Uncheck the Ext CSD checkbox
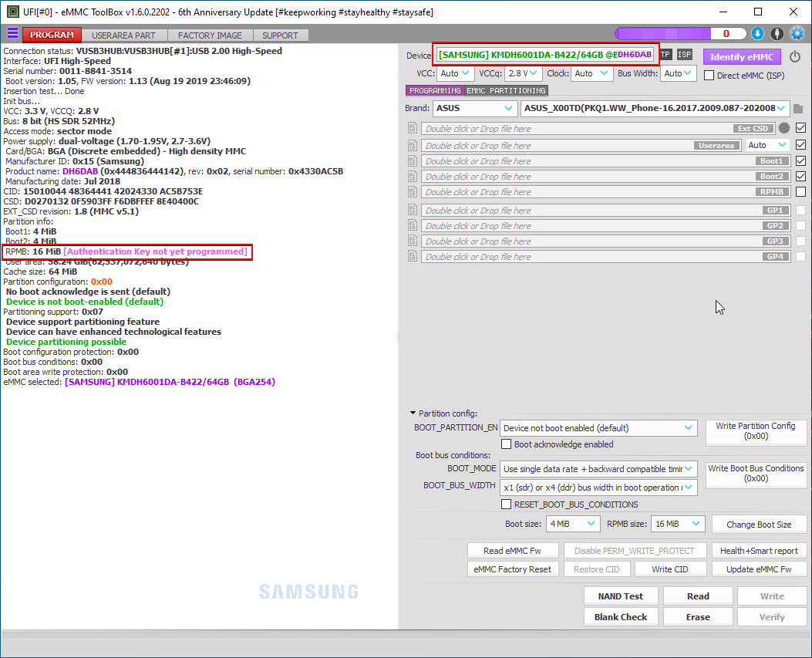812x658 pixels. tap(800, 127)
